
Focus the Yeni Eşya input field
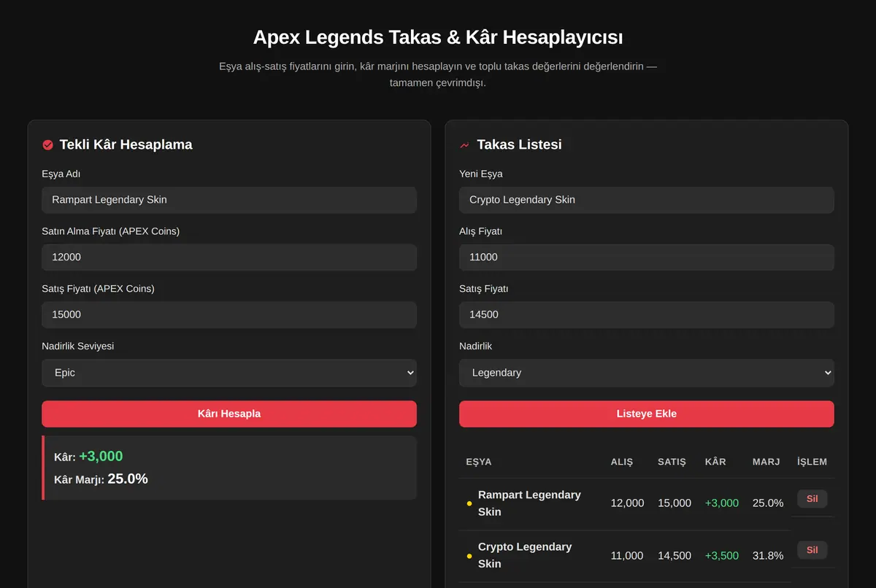[x=647, y=200]
